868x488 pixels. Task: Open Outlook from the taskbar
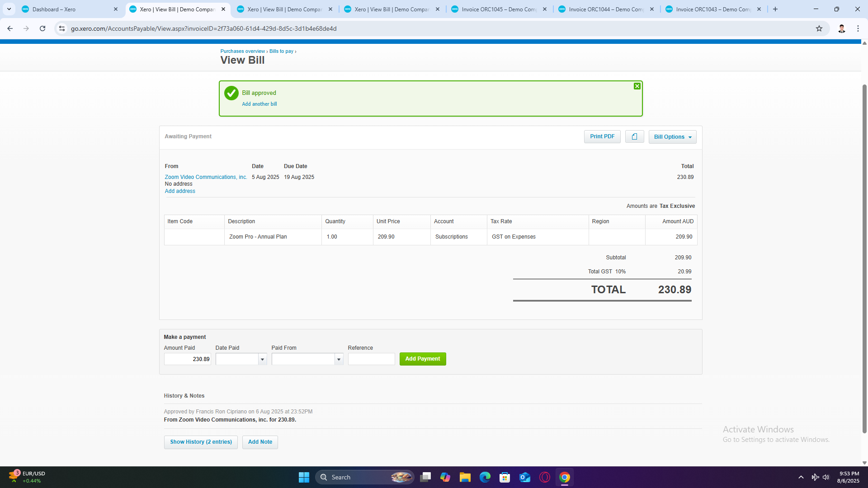tap(525, 477)
